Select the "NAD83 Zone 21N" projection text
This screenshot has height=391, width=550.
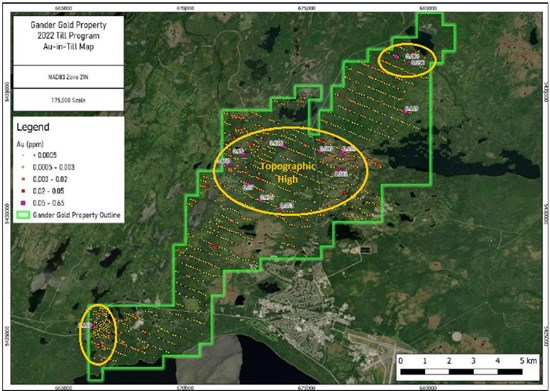68,77
